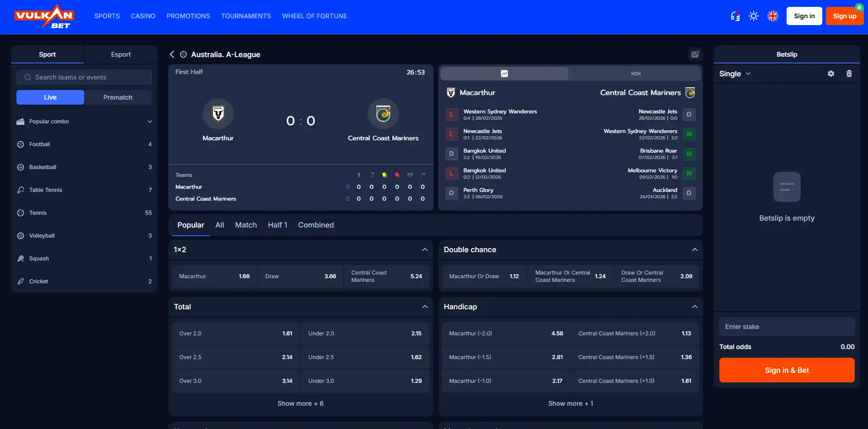The image size is (868, 429).
Task: Select Live events toggle
Action: (x=50, y=97)
